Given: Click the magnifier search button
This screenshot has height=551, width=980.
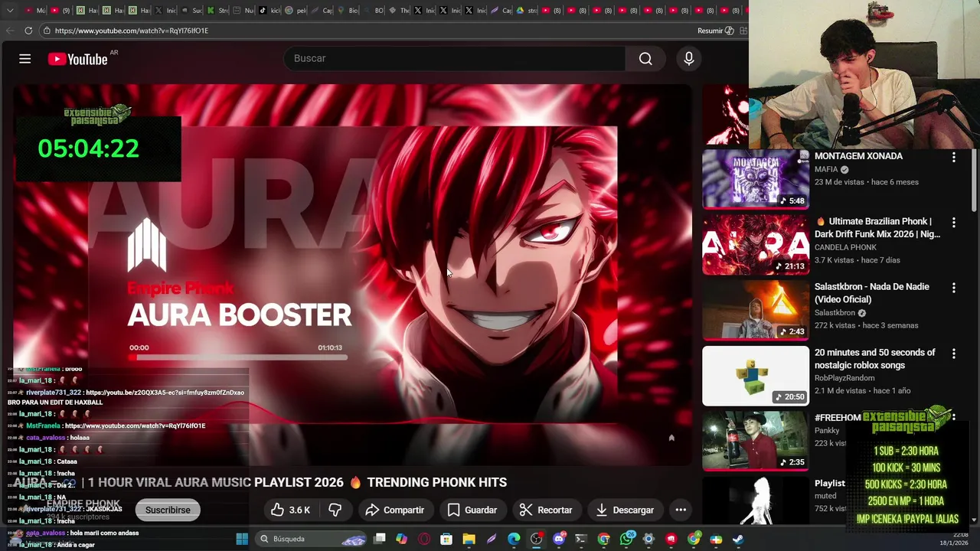Looking at the screenshot, I should click(645, 59).
